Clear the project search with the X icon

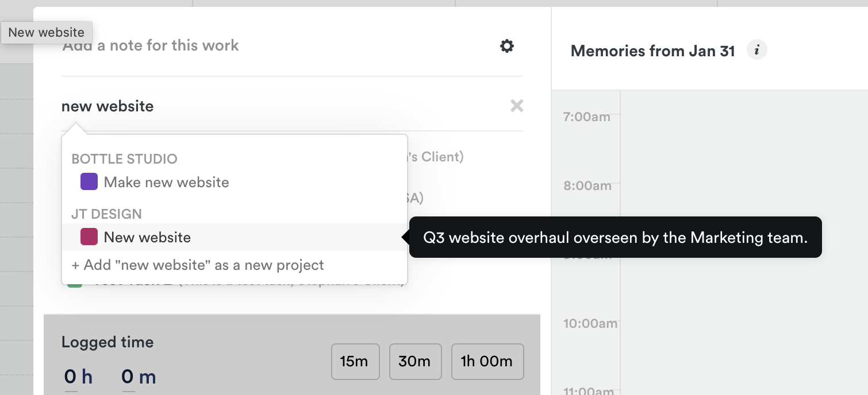pos(516,106)
